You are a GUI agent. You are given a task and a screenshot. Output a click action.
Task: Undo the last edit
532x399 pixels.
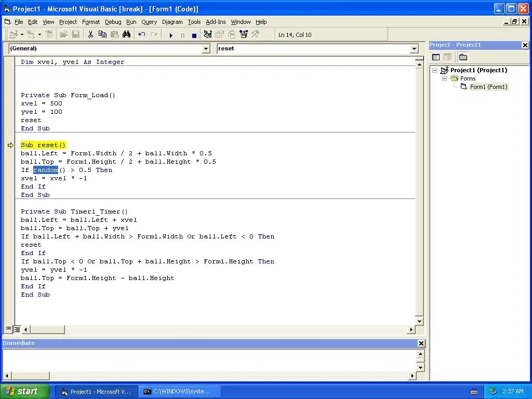[x=142, y=35]
